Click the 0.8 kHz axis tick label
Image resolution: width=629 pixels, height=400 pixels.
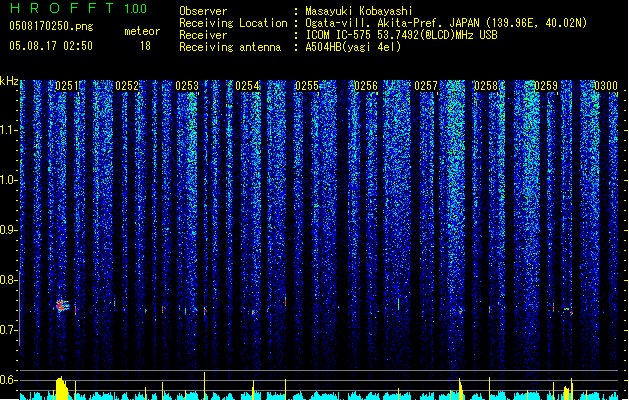(x=8, y=280)
